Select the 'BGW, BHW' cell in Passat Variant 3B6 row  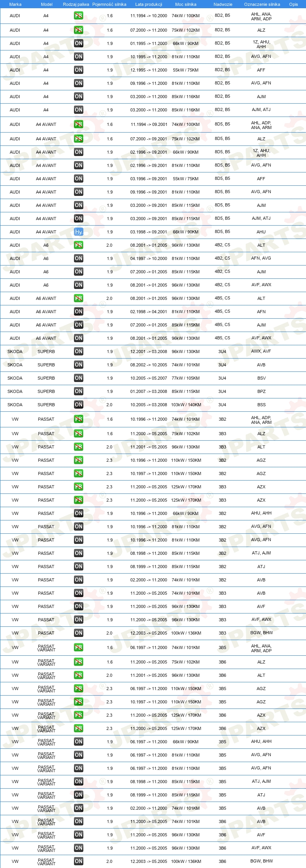tap(261, 861)
